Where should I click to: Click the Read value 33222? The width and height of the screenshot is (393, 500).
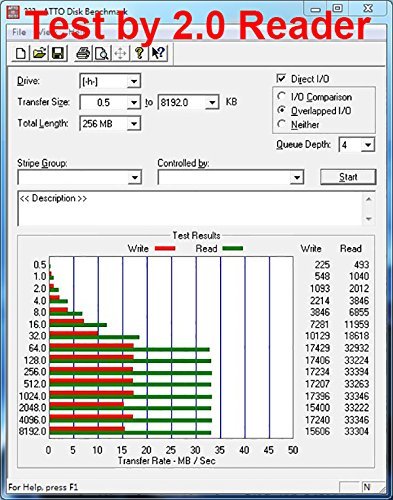[x=357, y=408]
